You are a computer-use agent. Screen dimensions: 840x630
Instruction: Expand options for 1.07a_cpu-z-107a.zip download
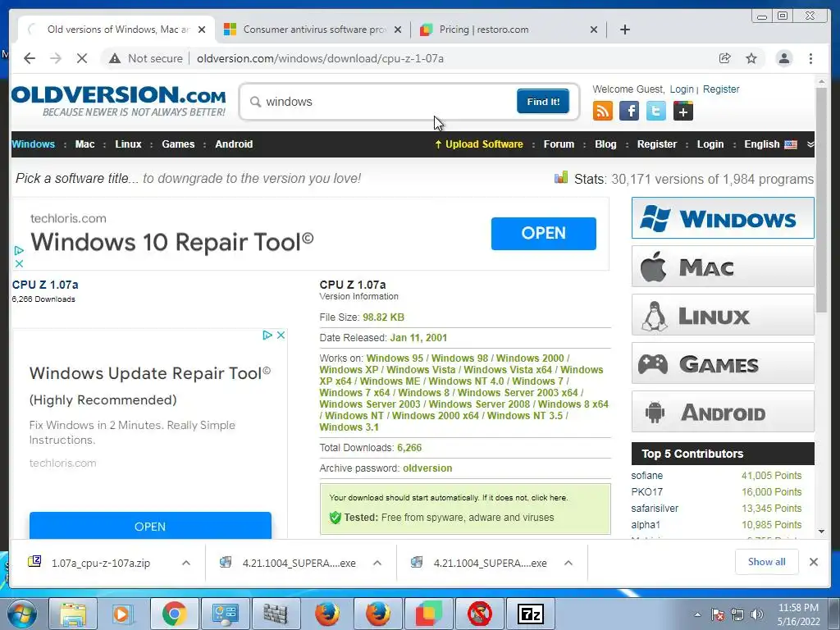[x=186, y=563]
